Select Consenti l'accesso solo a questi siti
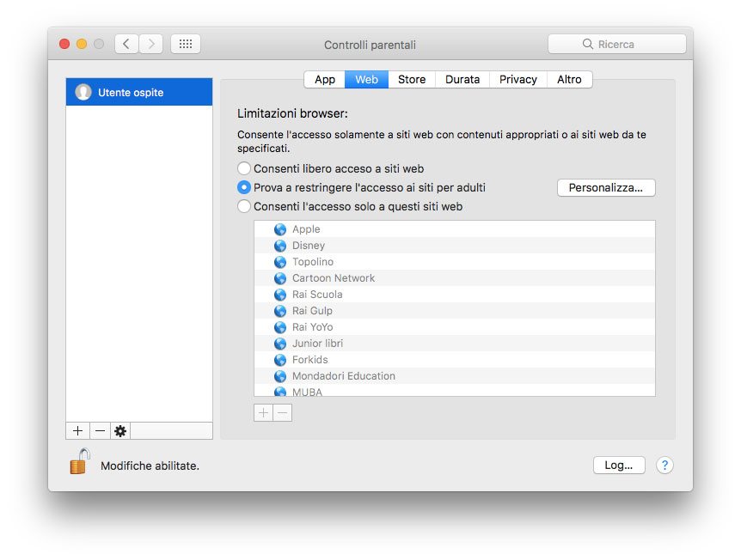 (x=244, y=206)
